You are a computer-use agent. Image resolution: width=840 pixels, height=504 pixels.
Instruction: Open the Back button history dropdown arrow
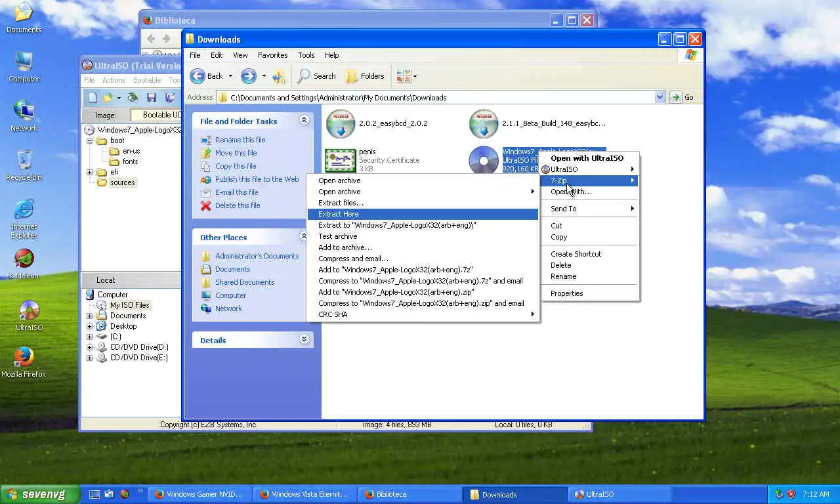(230, 76)
